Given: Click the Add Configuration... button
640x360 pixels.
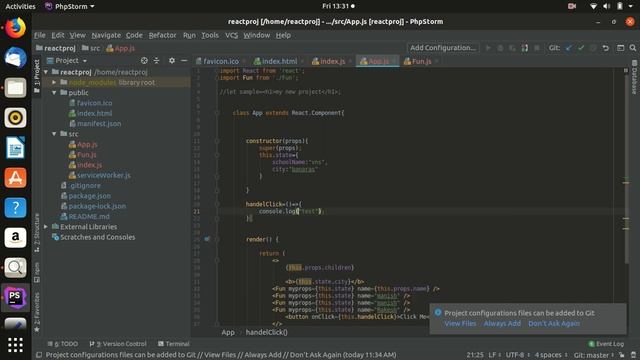Looking at the screenshot, I should coord(443,48).
